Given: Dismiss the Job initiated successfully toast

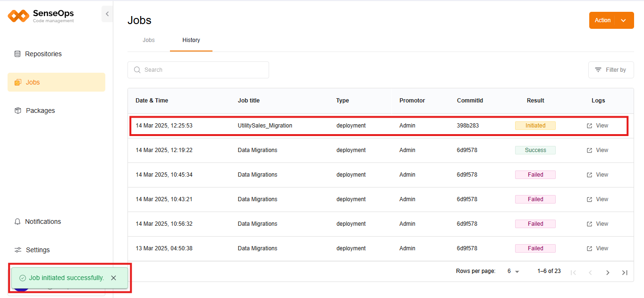Looking at the screenshot, I should [113, 278].
